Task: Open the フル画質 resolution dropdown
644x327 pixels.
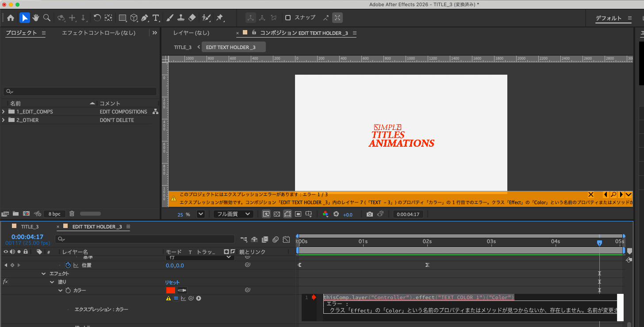Action: pos(233,214)
